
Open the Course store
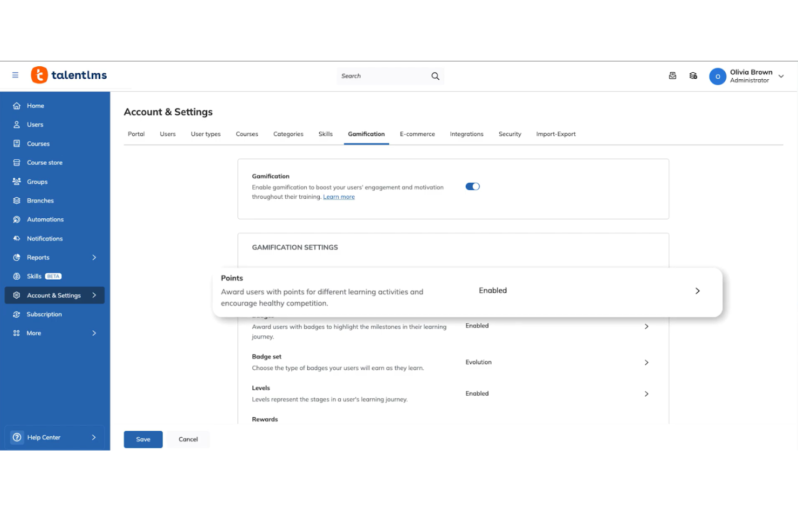point(44,162)
